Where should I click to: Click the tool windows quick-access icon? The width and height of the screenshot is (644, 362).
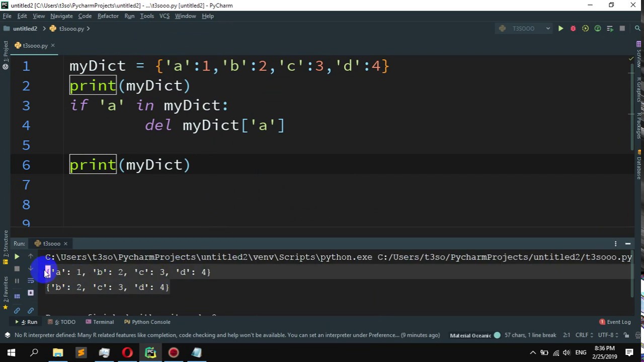click(7, 335)
